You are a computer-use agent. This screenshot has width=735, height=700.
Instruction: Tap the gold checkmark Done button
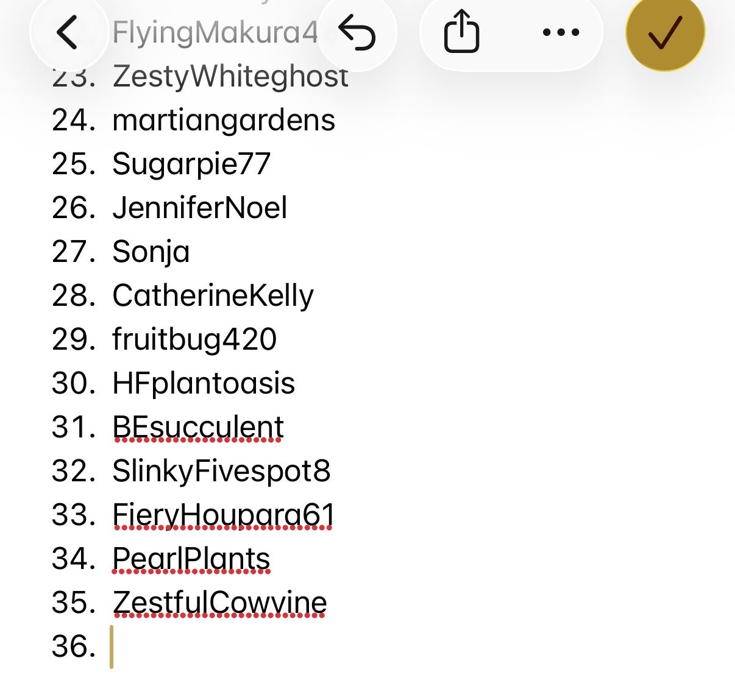pyautogui.click(x=665, y=32)
